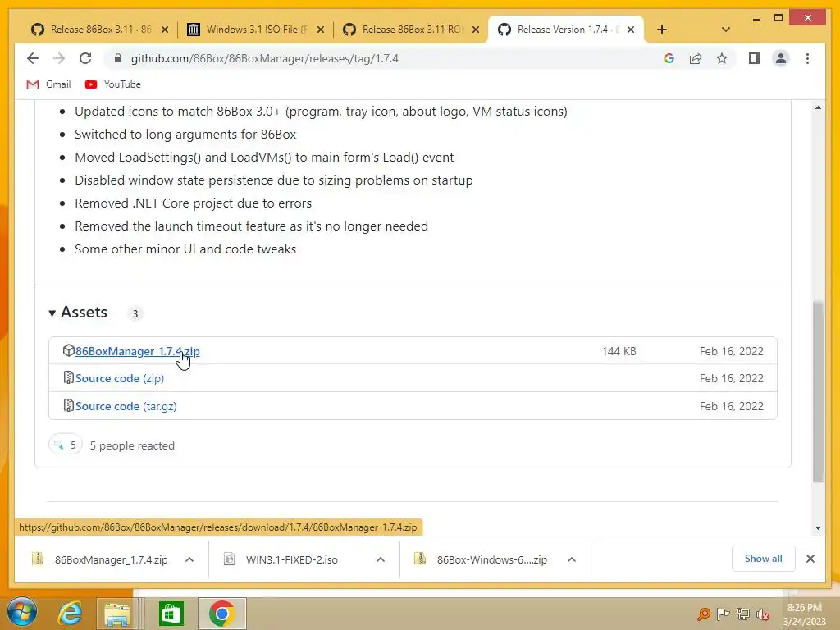Open the browser side panel
Image resolution: width=840 pixels, height=630 pixels.
tap(755, 58)
